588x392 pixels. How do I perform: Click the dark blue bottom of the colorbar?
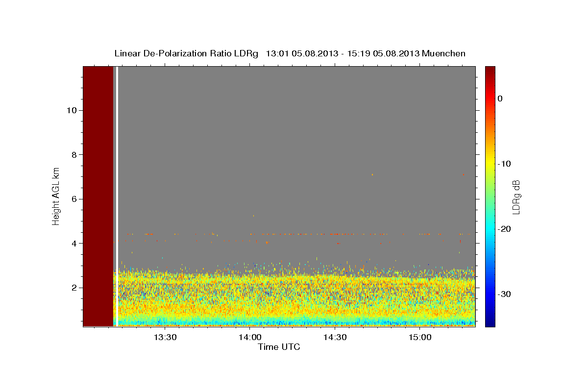click(490, 321)
